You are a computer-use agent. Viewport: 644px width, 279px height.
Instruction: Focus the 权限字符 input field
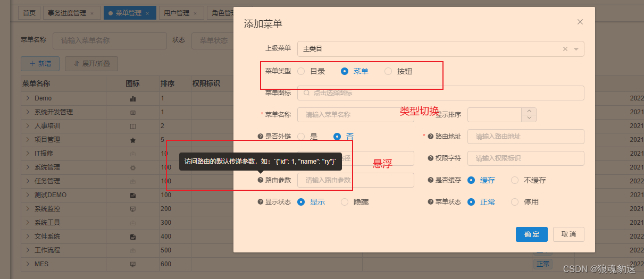(x=526, y=158)
